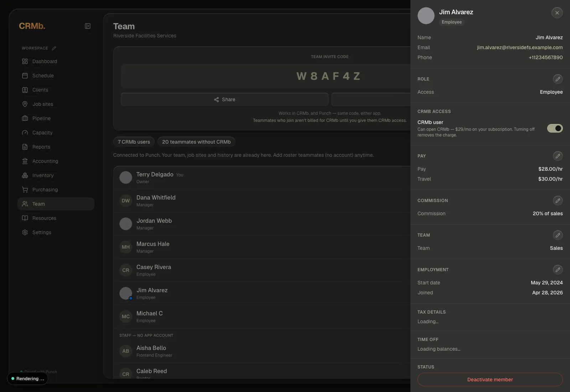Select Terry Delgado row

coord(262,177)
